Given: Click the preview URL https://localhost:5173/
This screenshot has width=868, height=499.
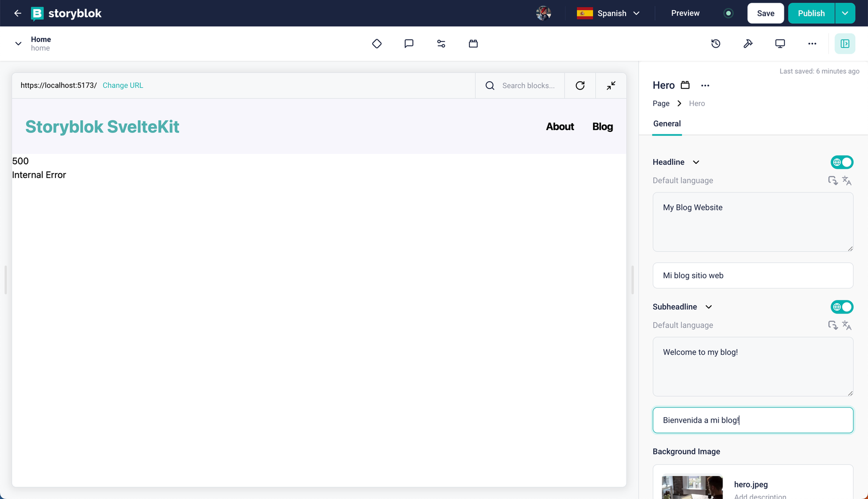Looking at the screenshot, I should (59, 85).
